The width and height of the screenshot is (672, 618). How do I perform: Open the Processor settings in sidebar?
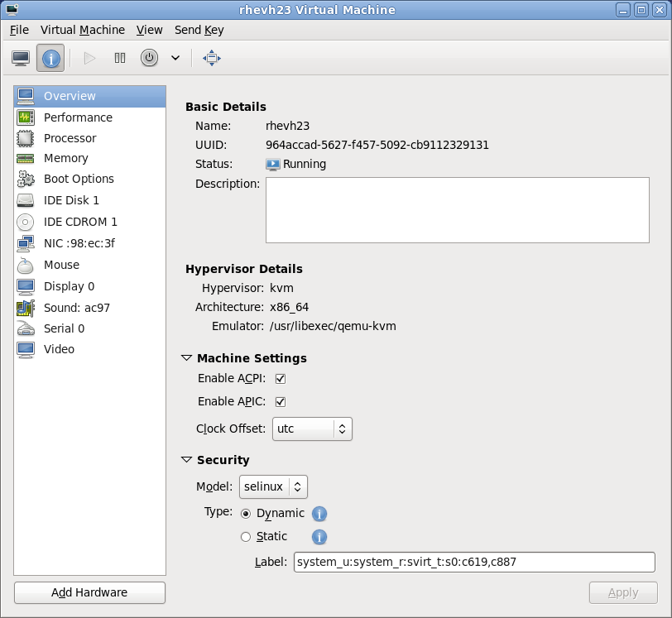(x=70, y=137)
